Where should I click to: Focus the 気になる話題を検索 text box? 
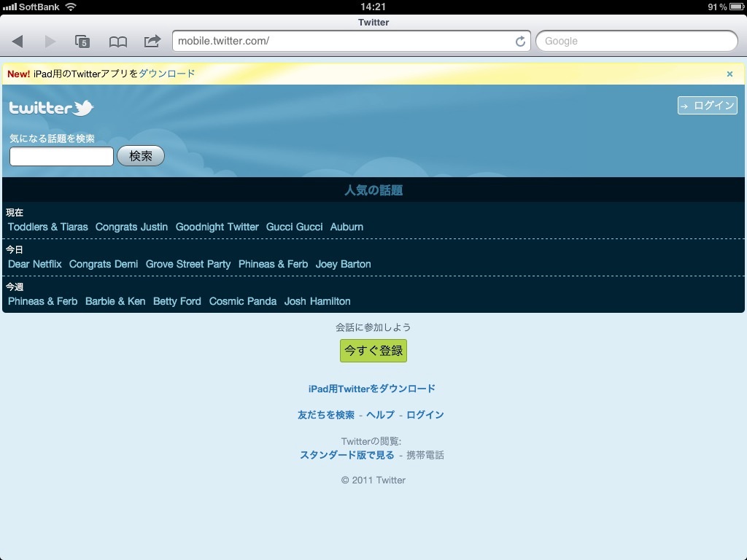(x=61, y=156)
